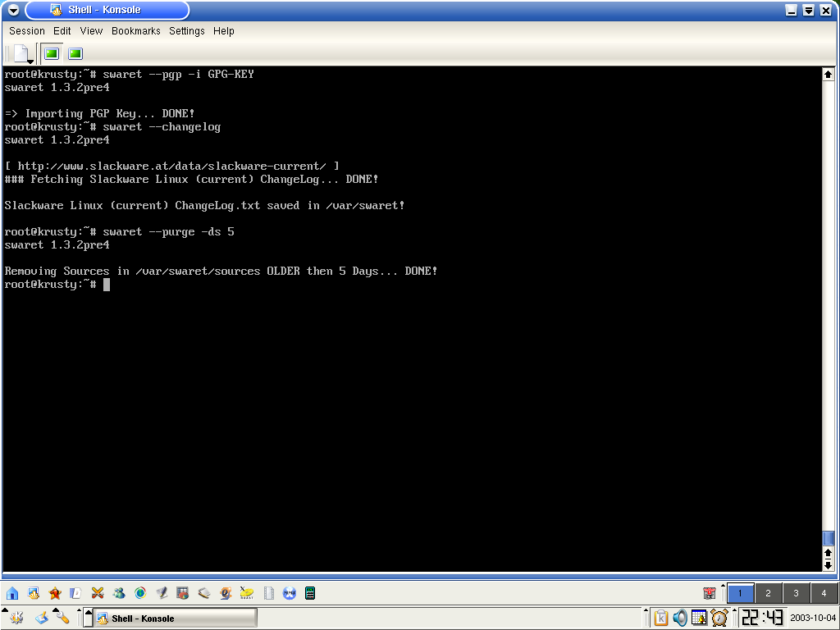Click the 'swaret --changelog' command text
Viewport: 840px width, 630px height.
(162, 127)
